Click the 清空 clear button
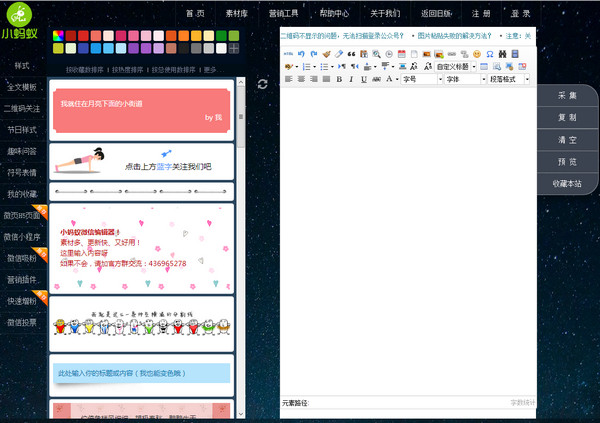Image resolution: width=600 pixels, height=423 pixels. click(567, 139)
